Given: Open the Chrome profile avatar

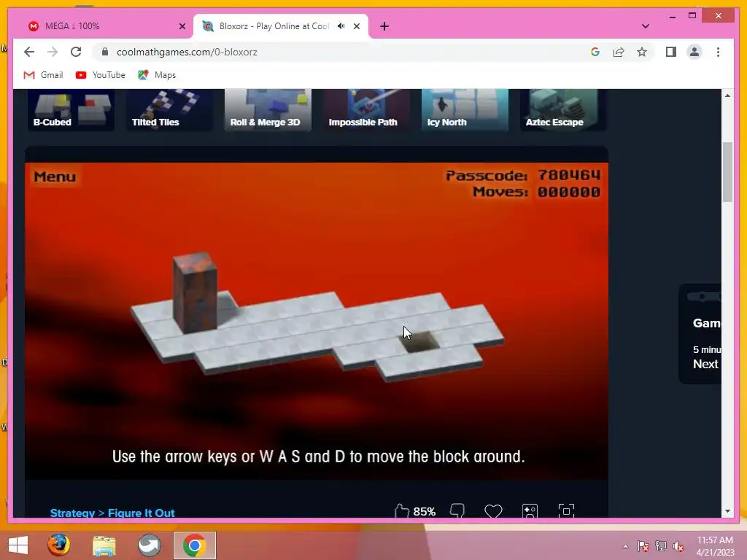Looking at the screenshot, I should pyautogui.click(x=694, y=52).
